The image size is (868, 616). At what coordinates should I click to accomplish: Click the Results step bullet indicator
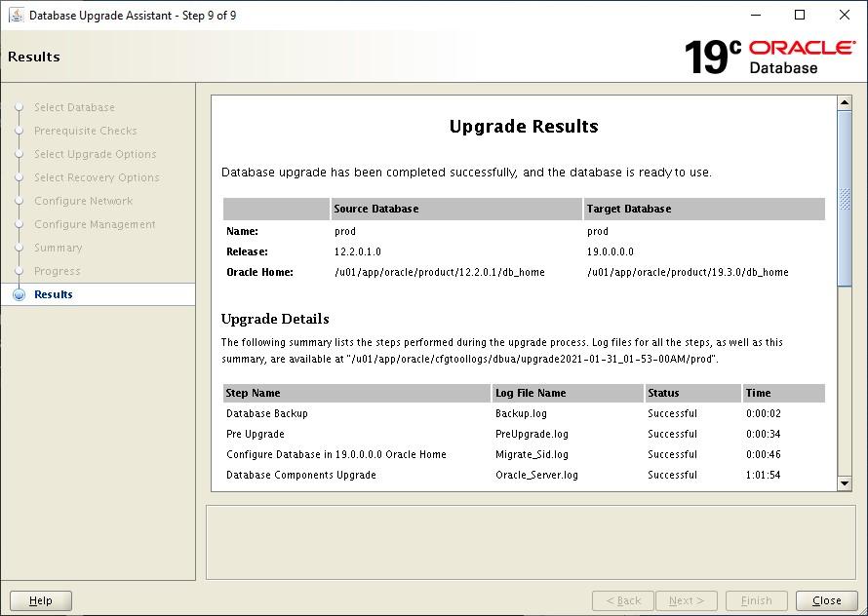click(22, 294)
